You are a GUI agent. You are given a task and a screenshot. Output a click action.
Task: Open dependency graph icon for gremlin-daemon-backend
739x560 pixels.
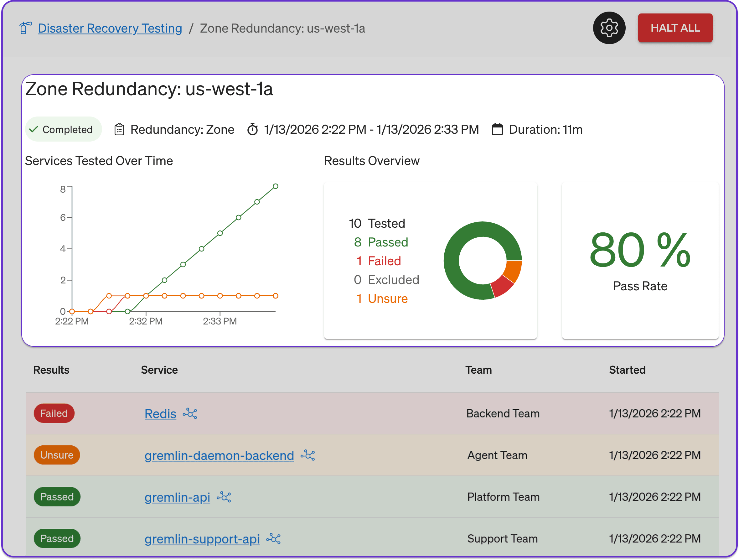tap(308, 455)
